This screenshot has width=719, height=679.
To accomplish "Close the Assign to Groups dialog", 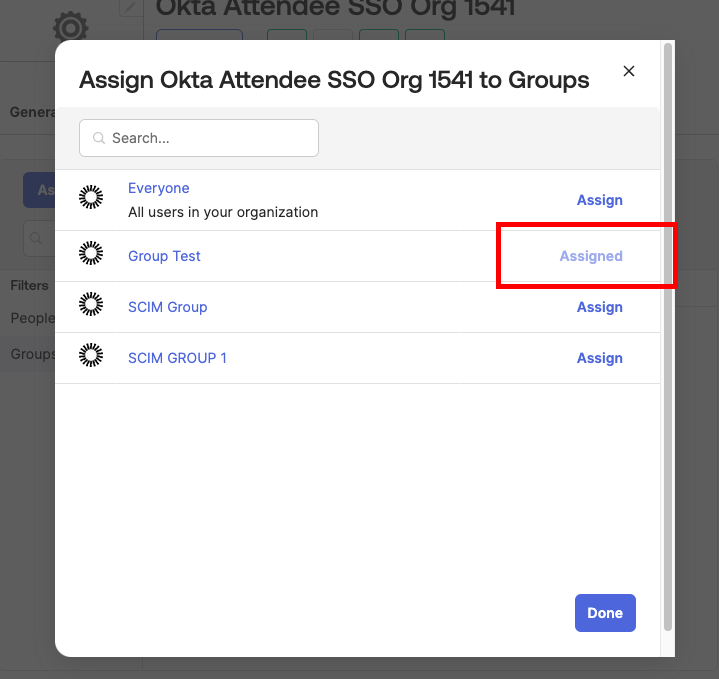I will point(629,71).
